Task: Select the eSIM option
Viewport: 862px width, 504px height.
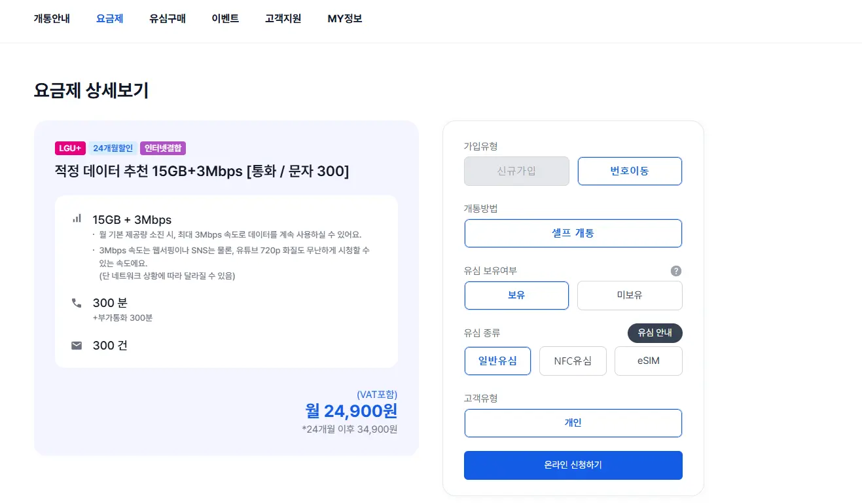Action: tap(648, 361)
